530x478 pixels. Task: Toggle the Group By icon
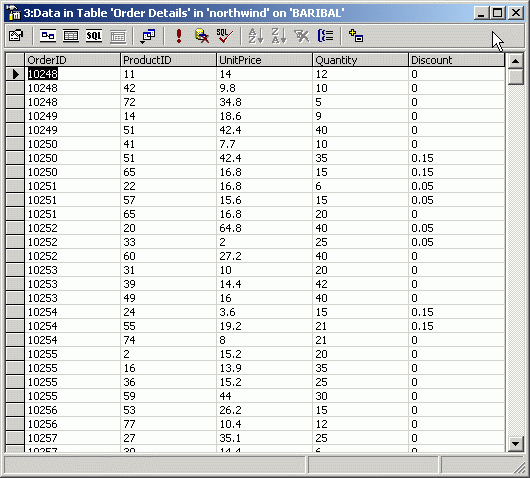(x=325, y=35)
